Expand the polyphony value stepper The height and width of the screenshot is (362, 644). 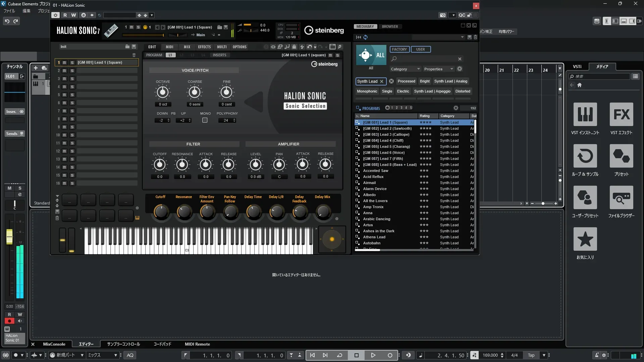(x=234, y=120)
